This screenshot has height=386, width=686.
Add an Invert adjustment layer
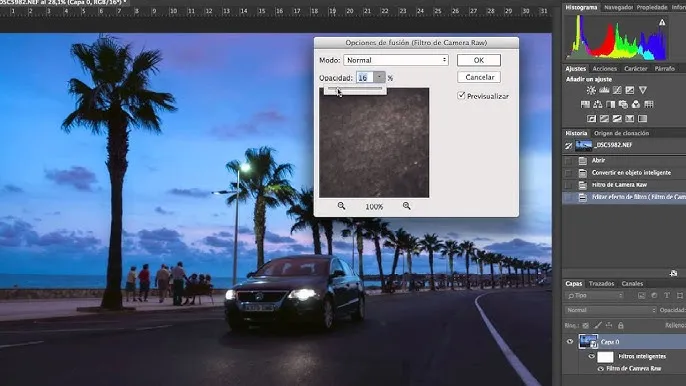click(592, 119)
